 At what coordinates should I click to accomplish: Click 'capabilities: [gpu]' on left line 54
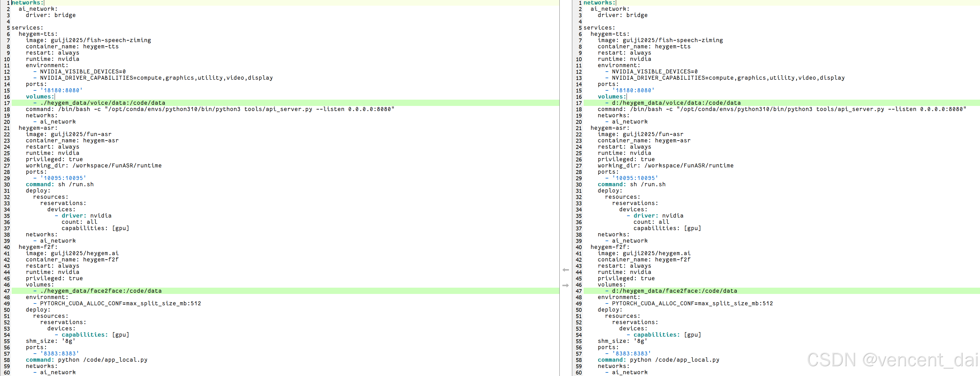(x=95, y=335)
